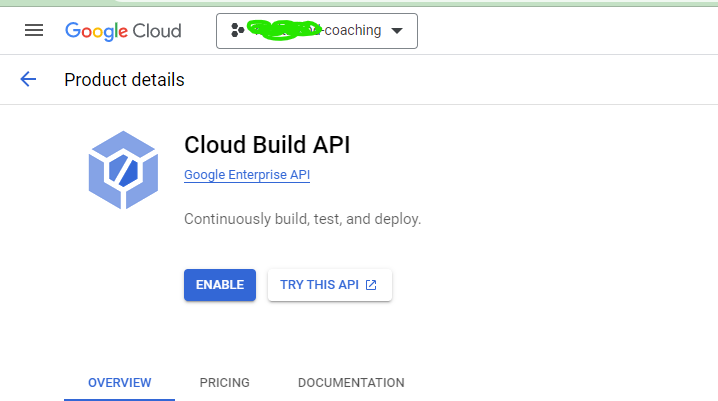Image resolution: width=718 pixels, height=401 pixels.
Task: Click the 'Continuously build, test, and deploy.' text
Action: (302, 219)
